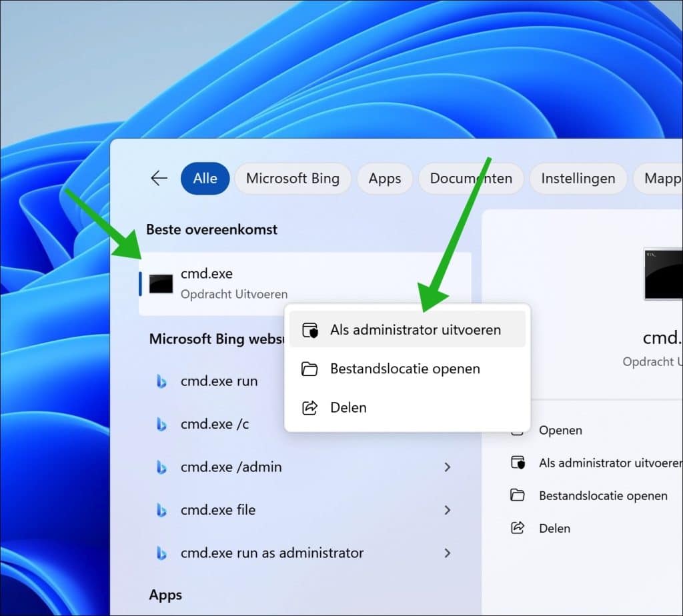Click share icon in context menu
The height and width of the screenshot is (616, 683).
pos(309,408)
